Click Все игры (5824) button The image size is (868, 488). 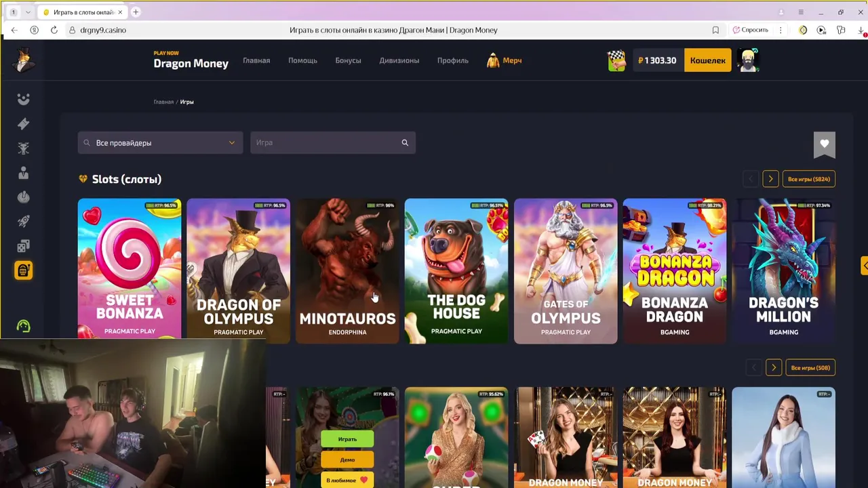point(808,179)
